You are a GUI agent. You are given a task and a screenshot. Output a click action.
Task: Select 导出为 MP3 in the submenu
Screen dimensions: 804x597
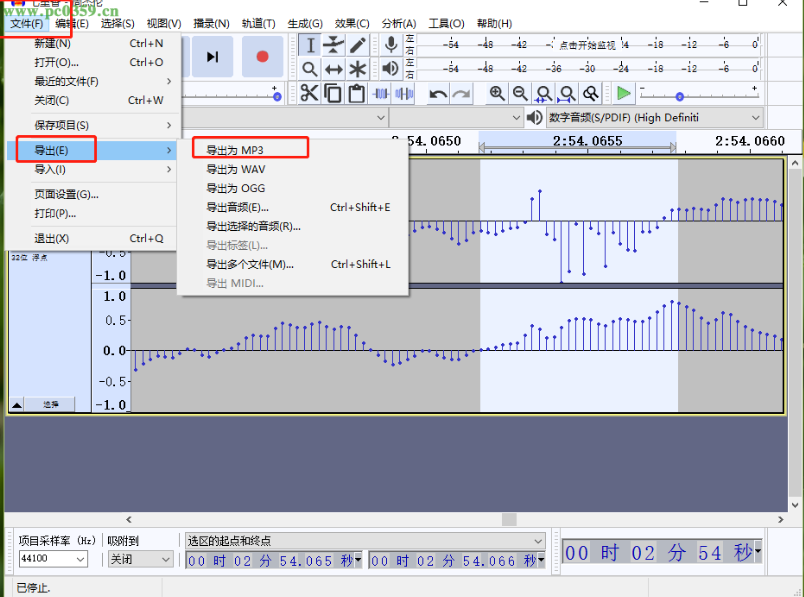pos(293,150)
